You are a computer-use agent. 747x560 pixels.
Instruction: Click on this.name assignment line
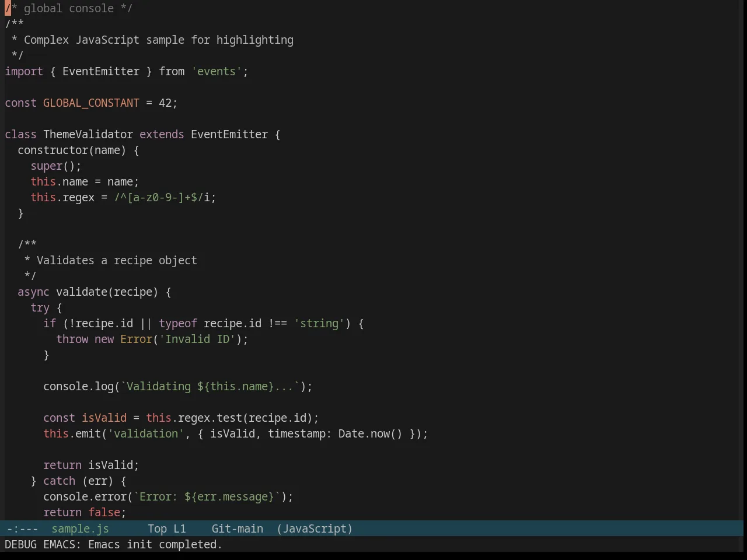[x=85, y=181]
